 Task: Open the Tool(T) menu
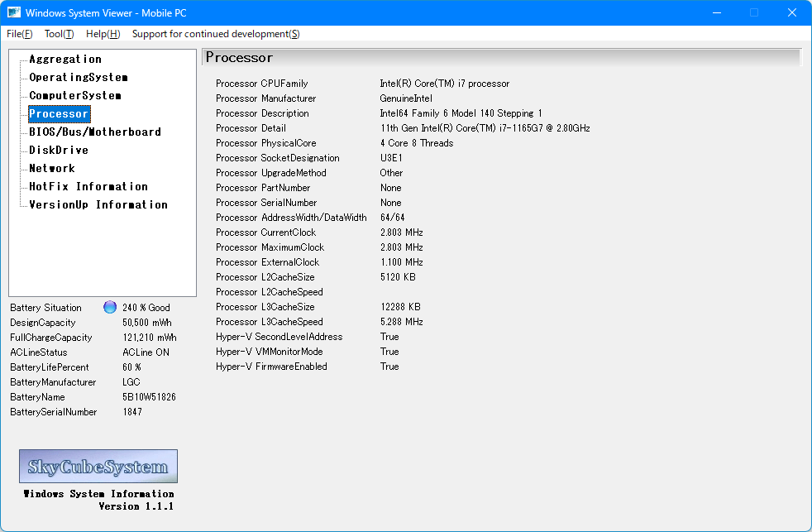click(x=59, y=34)
